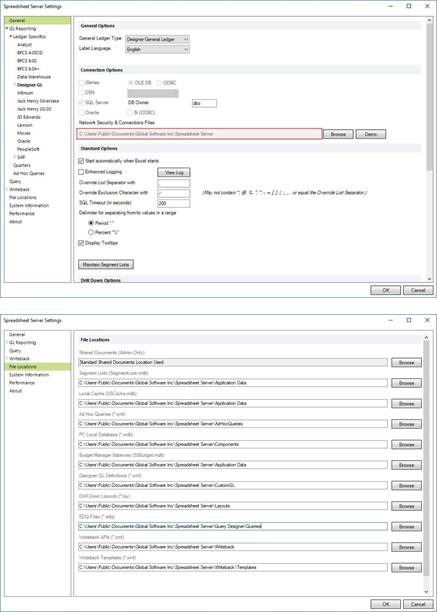Collapse the GL Reporting node in General Options window
Image resolution: width=437 pixels, height=612 pixels.
click(7, 28)
